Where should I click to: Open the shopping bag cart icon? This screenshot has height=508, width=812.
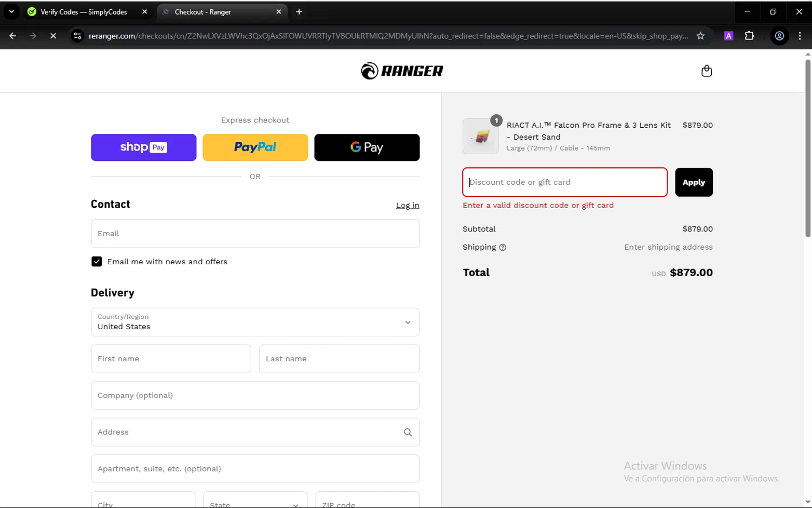[706, 71]
